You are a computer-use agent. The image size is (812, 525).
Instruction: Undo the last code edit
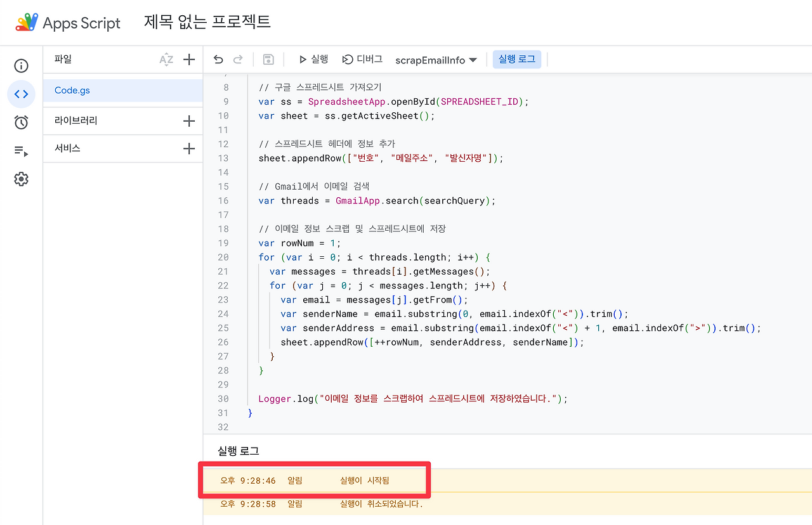pos(218,59)
